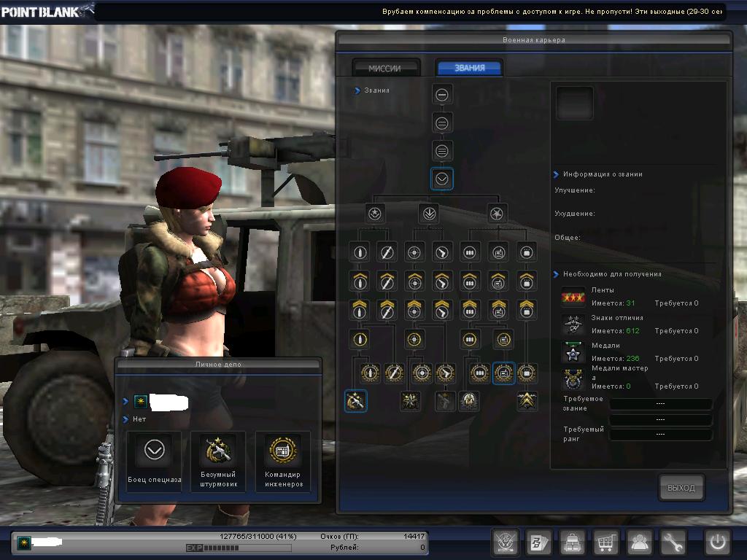The image size is (747, 560).
Task: Select the single-chevron ammo rank icon
Action: (470, 281)
